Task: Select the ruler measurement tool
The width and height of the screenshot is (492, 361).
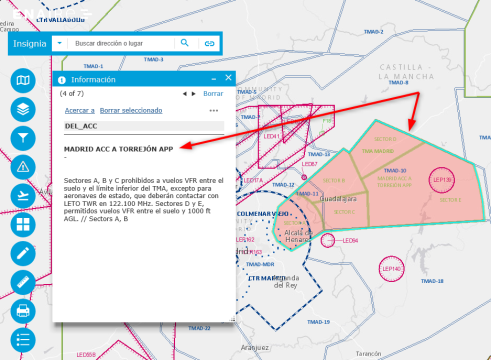Action: click(x=23, y=282)
